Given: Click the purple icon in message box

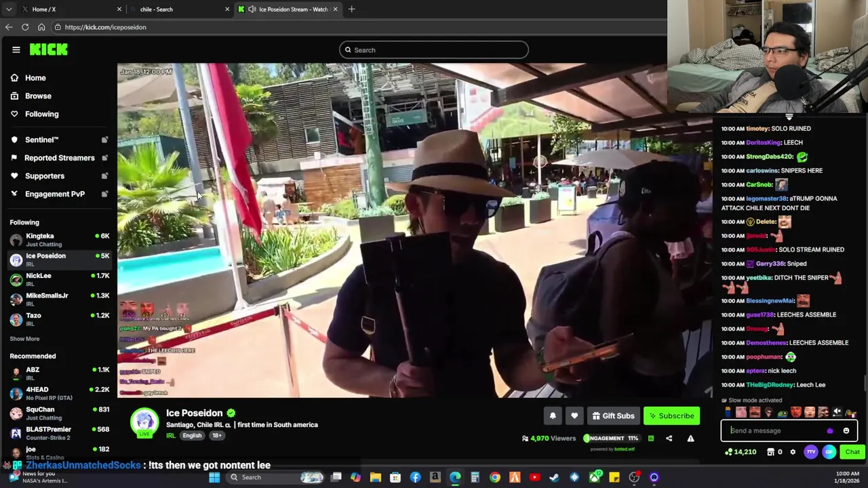Looking at the screenshot, I should click(x=830, y=430).
